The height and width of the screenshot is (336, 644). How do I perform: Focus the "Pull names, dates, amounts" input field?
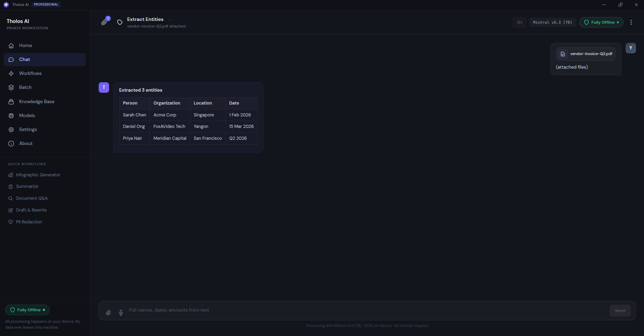(x=367, y=310)
